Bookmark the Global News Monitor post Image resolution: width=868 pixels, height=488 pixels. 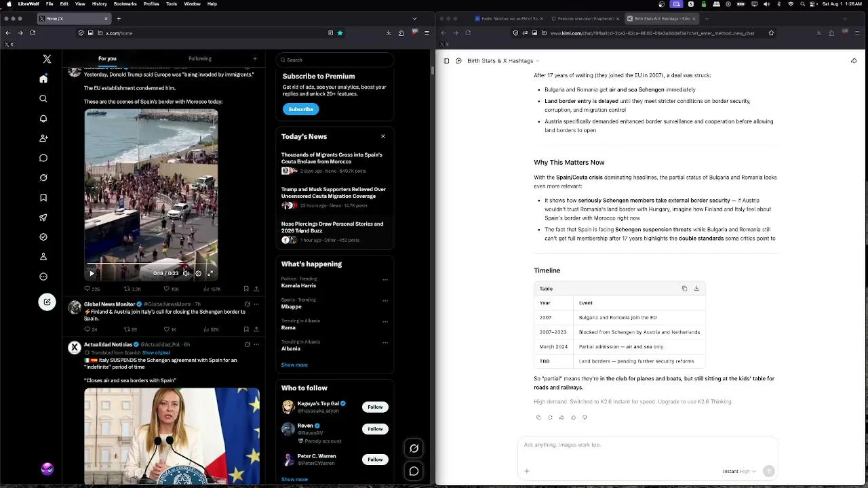pos(246,329)
